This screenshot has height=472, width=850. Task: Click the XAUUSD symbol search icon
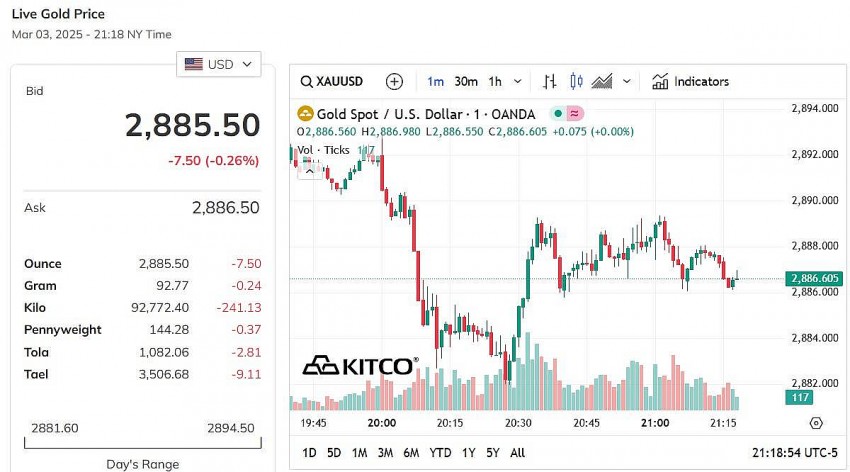[x=306, y=82]
